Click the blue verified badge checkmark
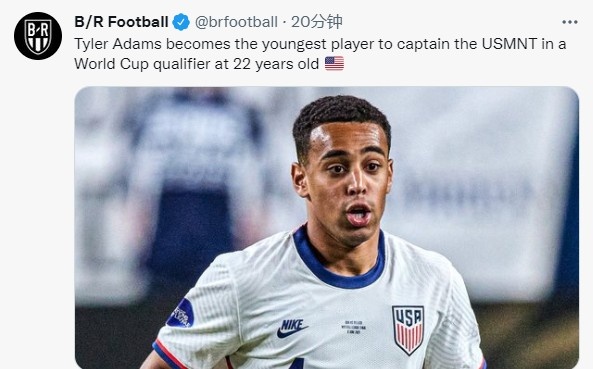Viewport: 593px width, 369px height. coord(181,22)
